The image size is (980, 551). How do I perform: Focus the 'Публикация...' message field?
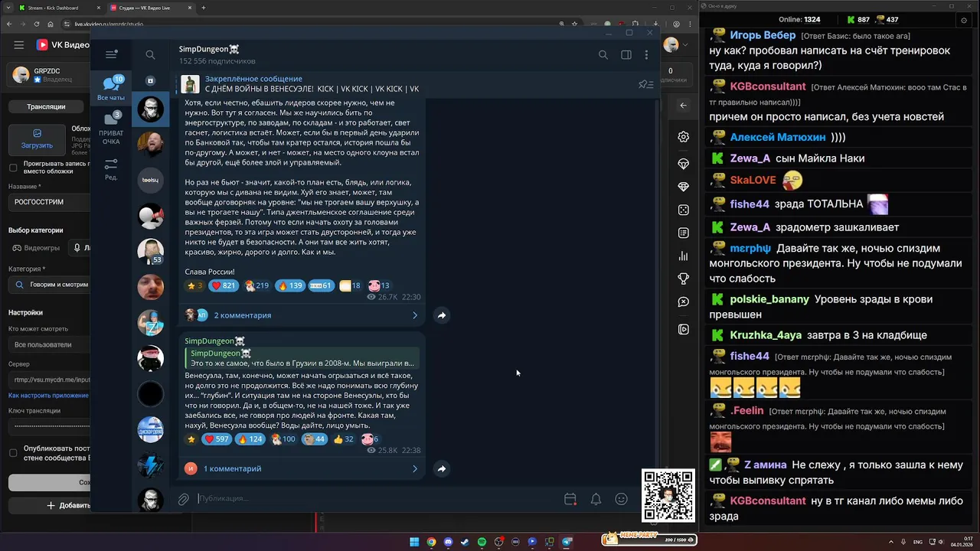click(x=375, y=499)
